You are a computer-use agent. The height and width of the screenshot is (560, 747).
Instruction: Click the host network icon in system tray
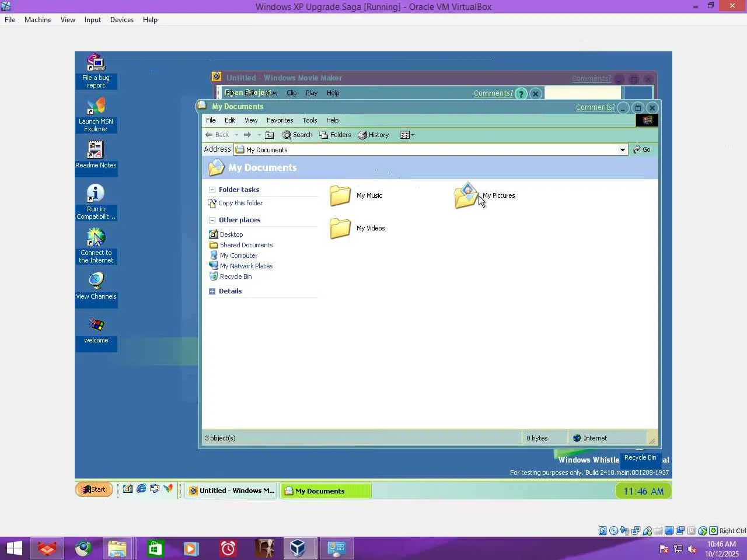(x=678, y=549)
